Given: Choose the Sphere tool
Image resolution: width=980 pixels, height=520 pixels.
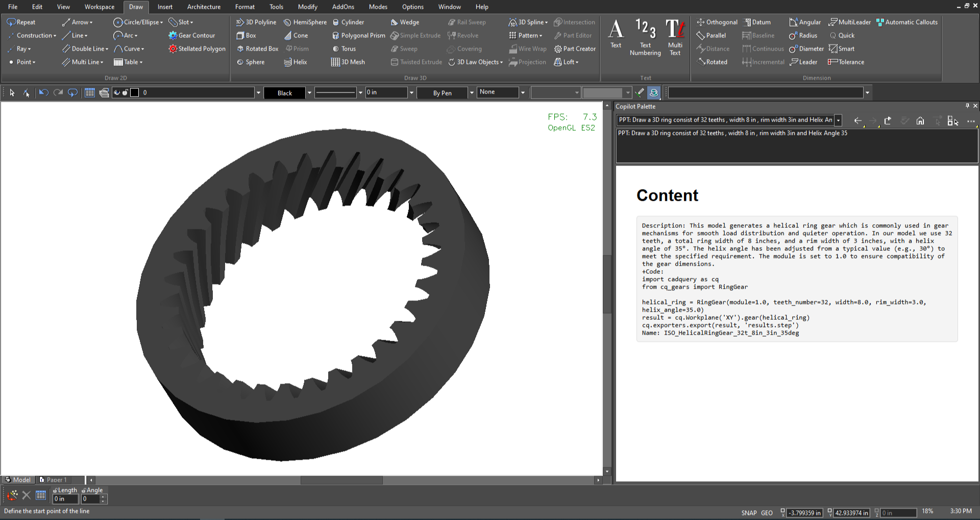Looking at the screenshot, I should [x=251, y=62].
